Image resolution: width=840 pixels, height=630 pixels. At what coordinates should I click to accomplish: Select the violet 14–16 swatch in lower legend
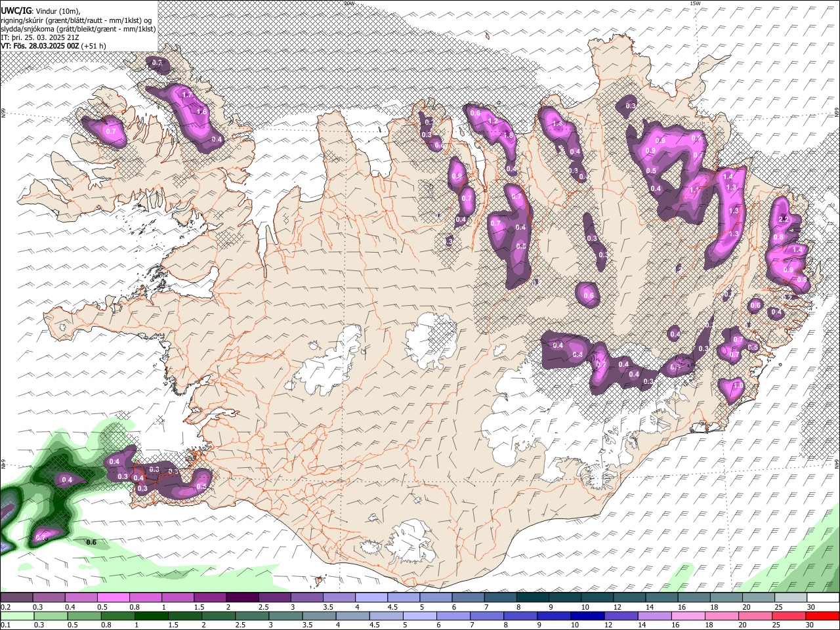654,616
